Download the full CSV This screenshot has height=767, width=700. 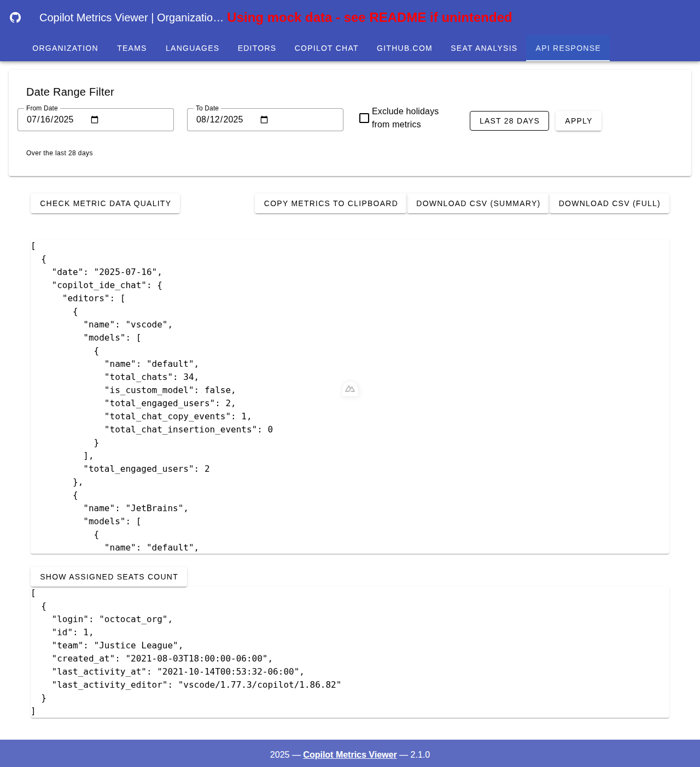[x=609, y=203]
